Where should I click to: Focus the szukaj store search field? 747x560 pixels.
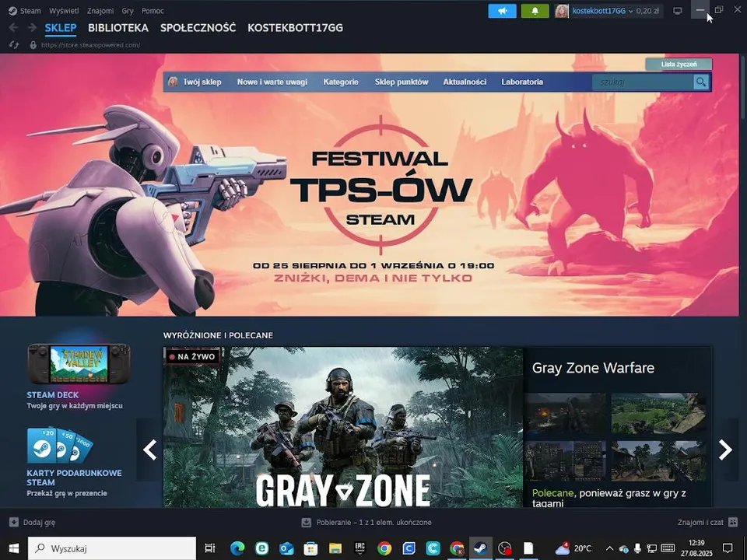(643, 82)
